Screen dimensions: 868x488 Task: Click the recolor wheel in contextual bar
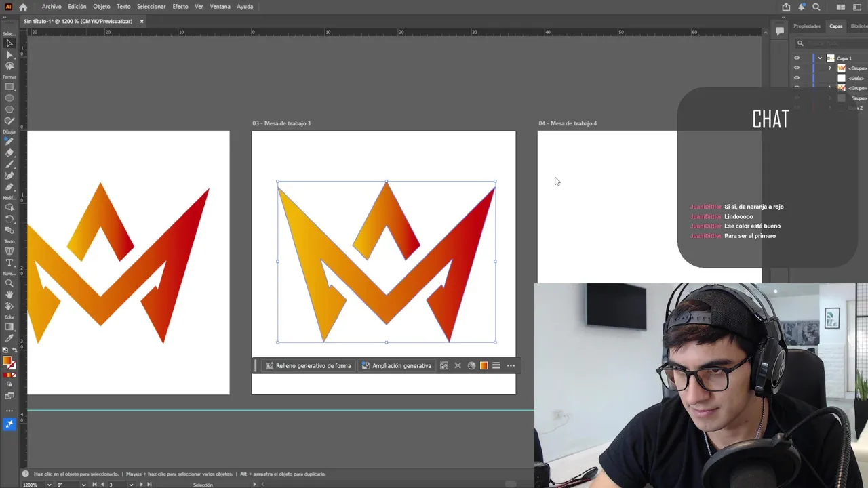coord(471,366)
